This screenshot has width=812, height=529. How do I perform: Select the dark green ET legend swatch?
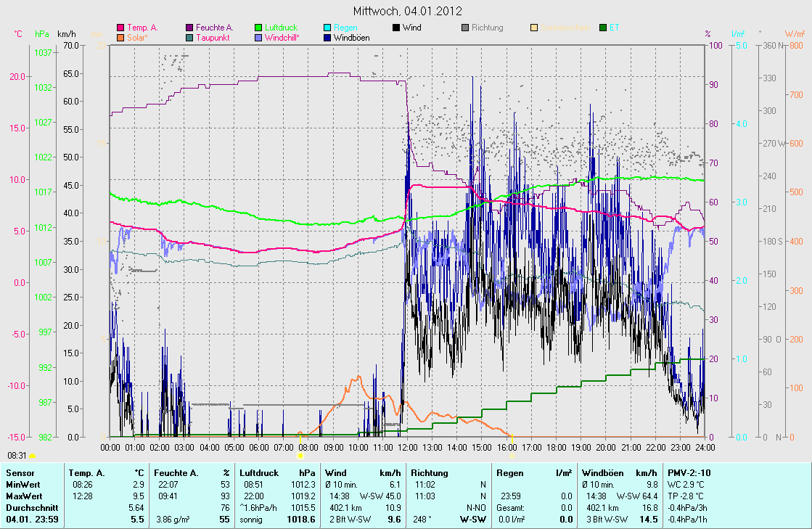pyautogui.click(x=603, y=28)
